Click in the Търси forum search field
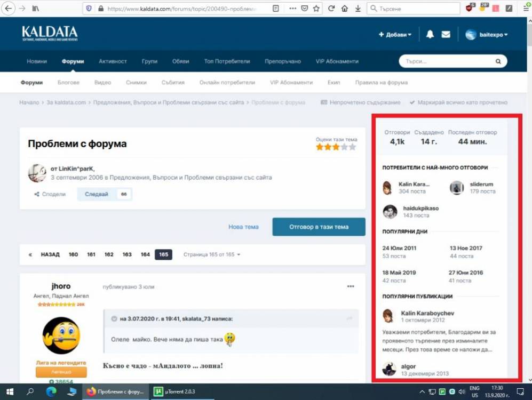532x400 pixels. (447, 61)
